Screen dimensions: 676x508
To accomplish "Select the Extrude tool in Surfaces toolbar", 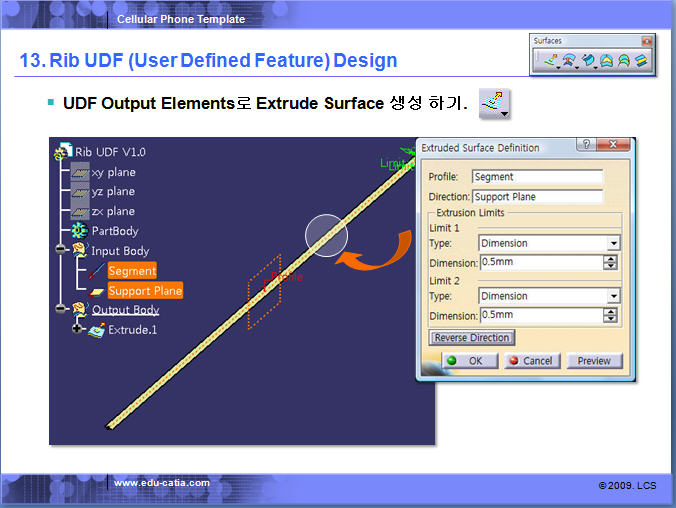I will click(550, 61).
